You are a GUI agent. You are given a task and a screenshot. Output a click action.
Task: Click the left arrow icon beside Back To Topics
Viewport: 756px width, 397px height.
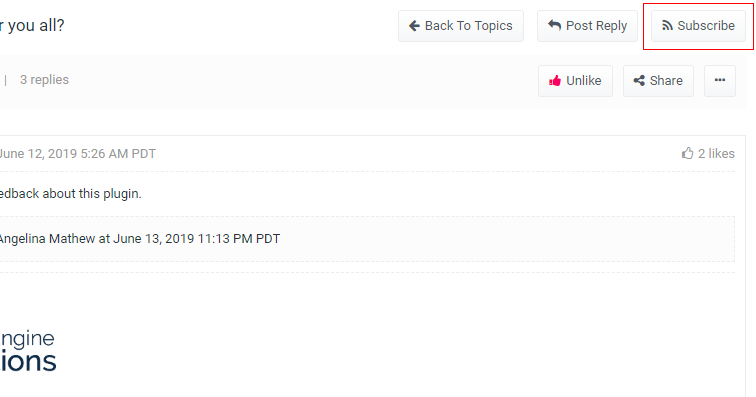point(414,26)
